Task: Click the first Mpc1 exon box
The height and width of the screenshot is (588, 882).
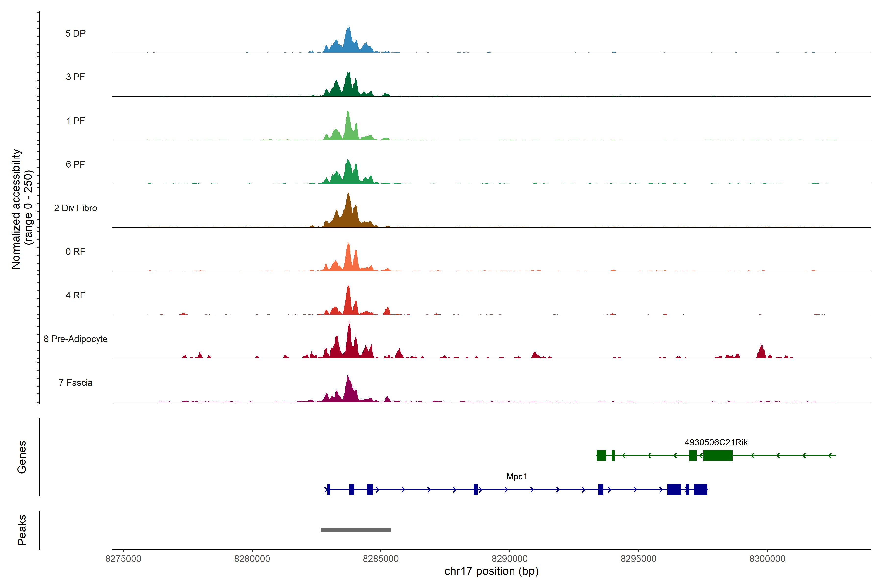Action: click(x=329, y=489)
